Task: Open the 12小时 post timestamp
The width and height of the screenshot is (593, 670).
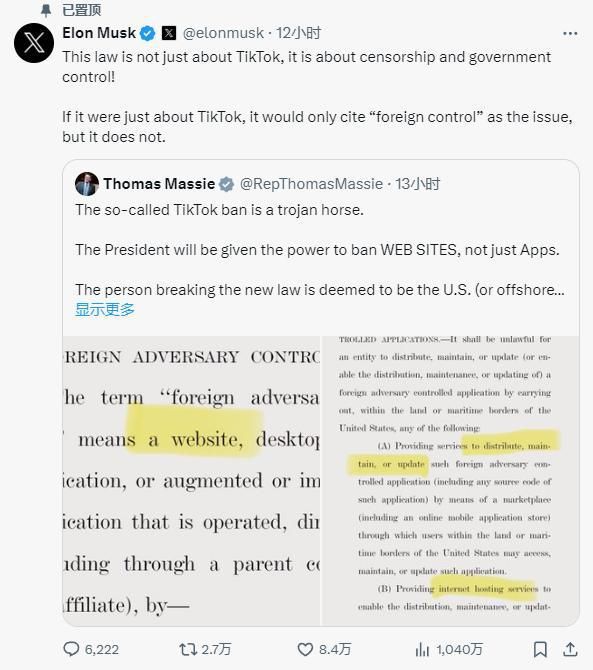Action: tap(298, 33)
